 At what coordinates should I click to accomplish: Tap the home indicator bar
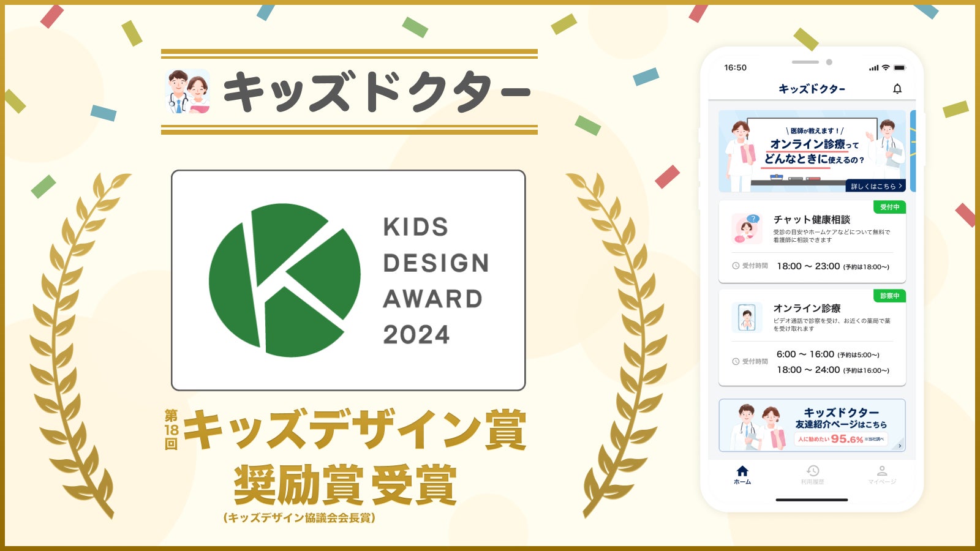[x=812, y=500]
